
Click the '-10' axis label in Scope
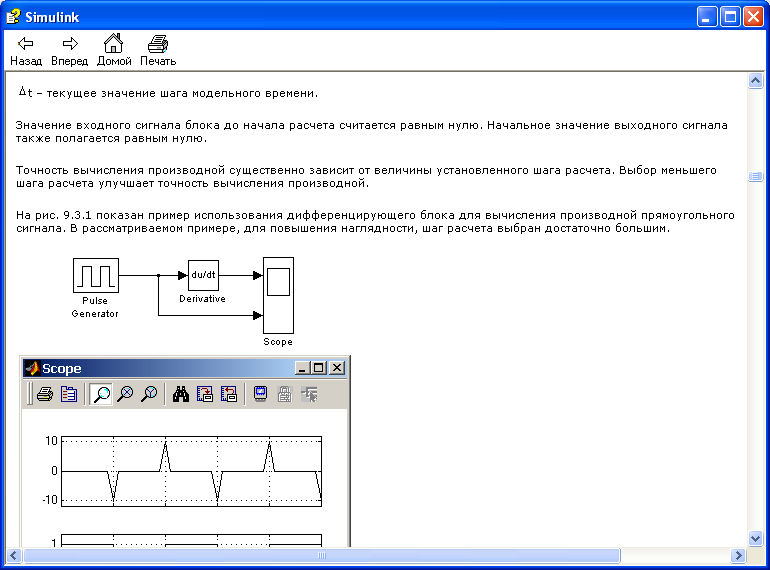[50, 500]
